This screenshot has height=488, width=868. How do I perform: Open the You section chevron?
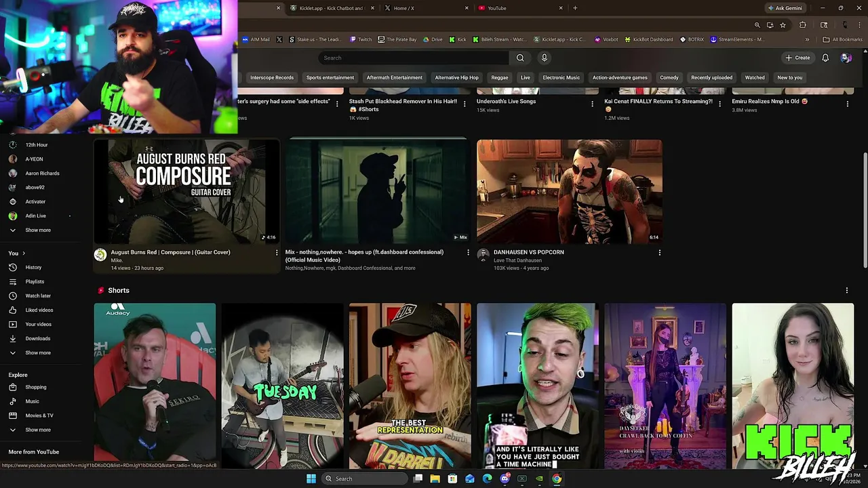tap(24, 253)
